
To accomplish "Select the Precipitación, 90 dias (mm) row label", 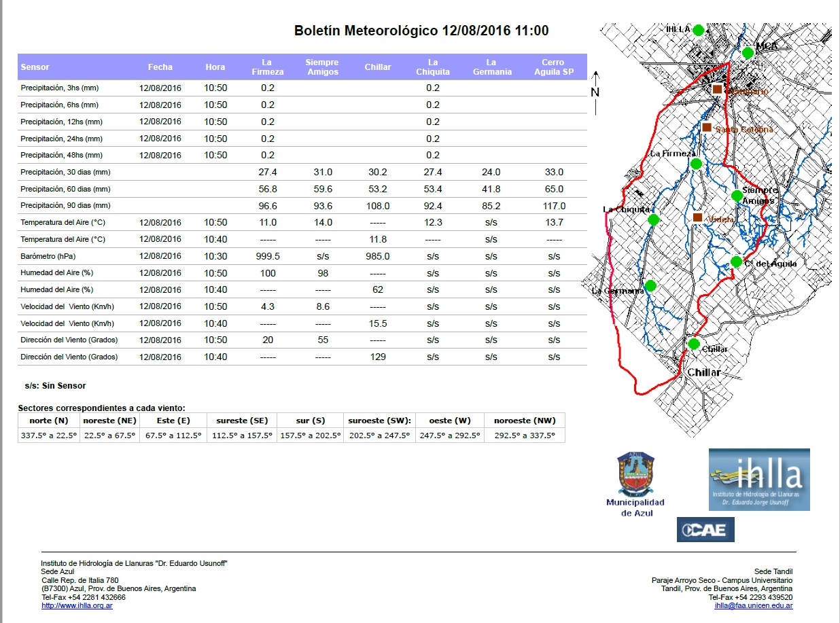I will point(65,206).
